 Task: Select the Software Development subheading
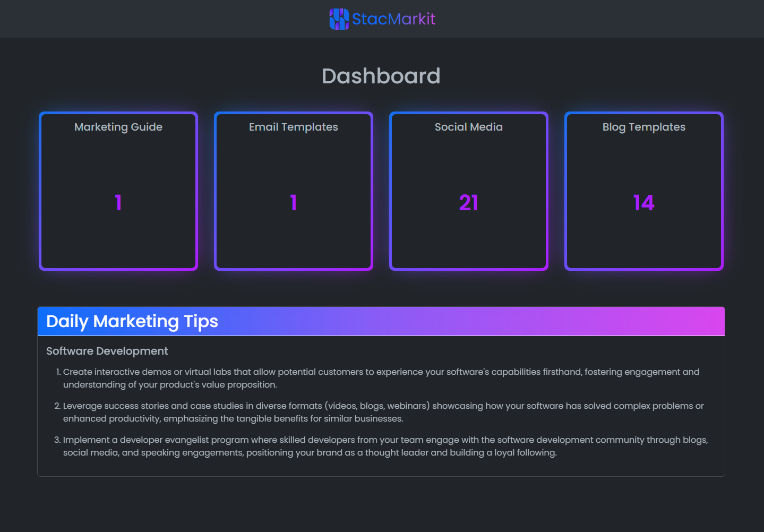click(107, 351)
